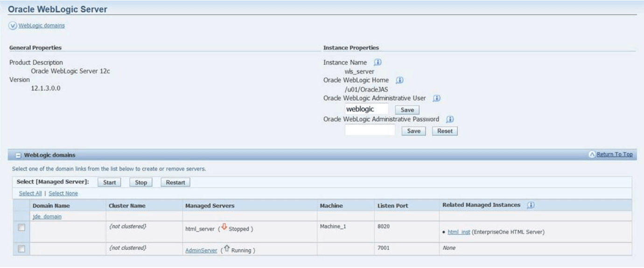Viewport: 644px width, 268px height.
Task: Click the Select All link
Action: (x=29, y=193)
